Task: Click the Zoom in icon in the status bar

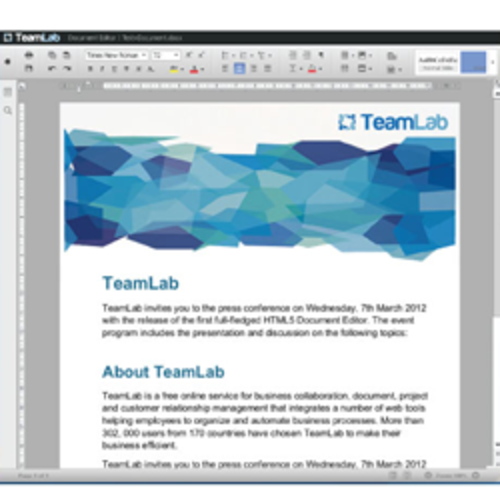Action: pyautogui.click(x=476, y=476)
